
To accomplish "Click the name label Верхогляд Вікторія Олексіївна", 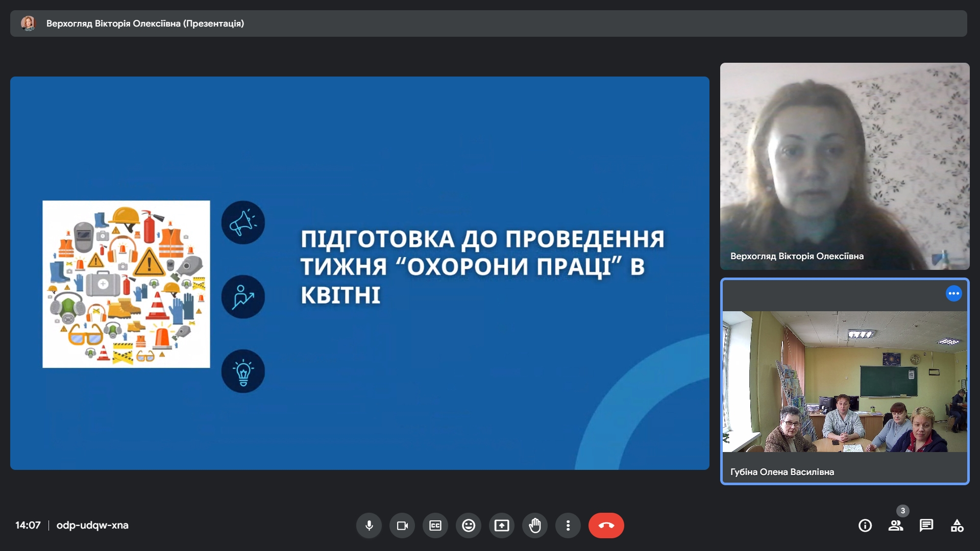I will coord(797,256).
